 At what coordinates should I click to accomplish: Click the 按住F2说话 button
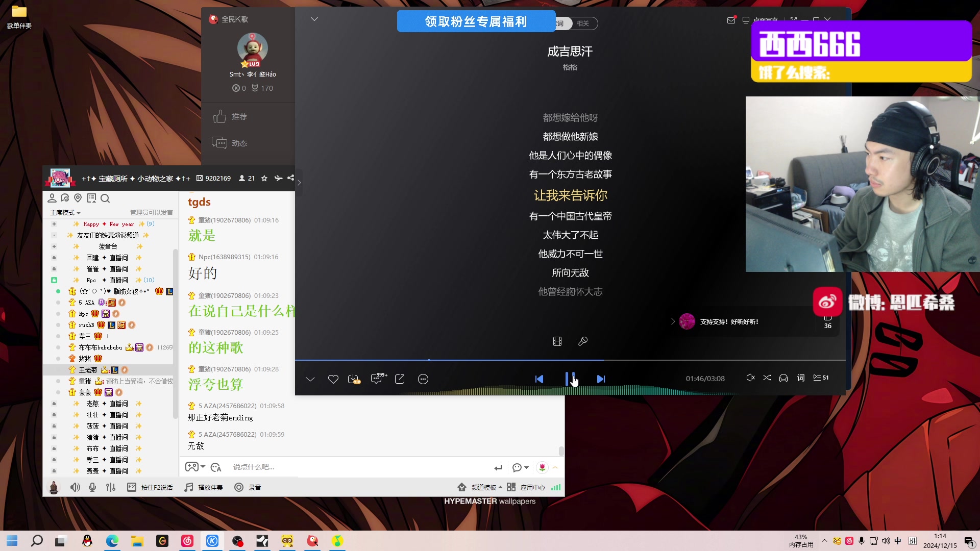tap(150, 487)
